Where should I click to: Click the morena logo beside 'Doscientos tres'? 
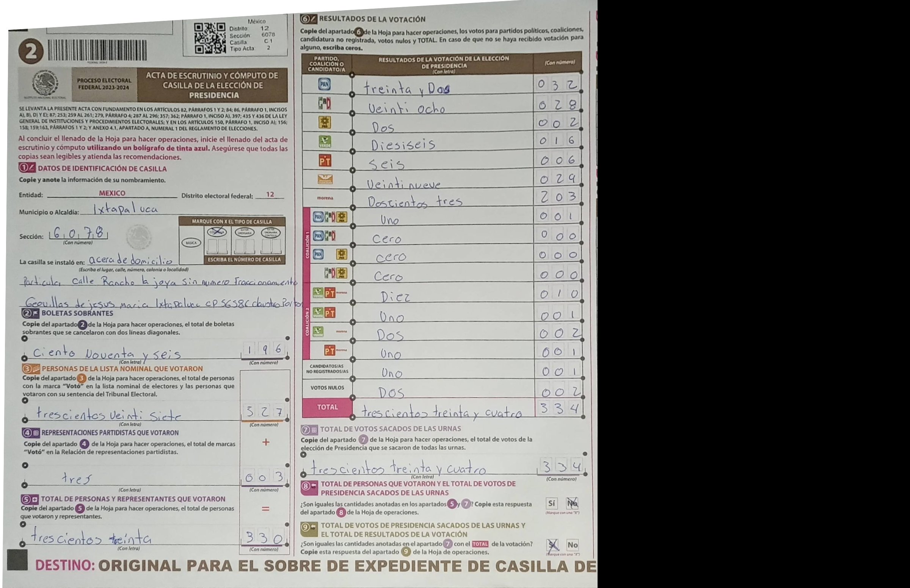tap(325, 198)
